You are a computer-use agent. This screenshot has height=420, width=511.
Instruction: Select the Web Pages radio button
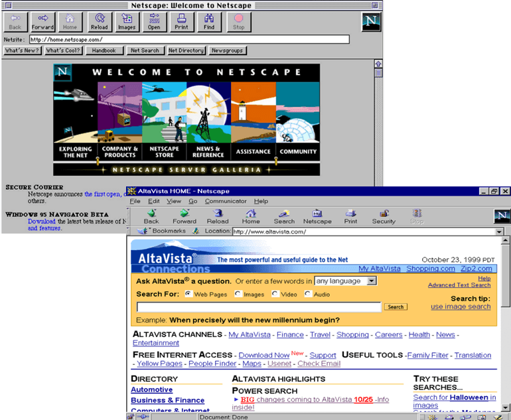(x=188, y=293)
